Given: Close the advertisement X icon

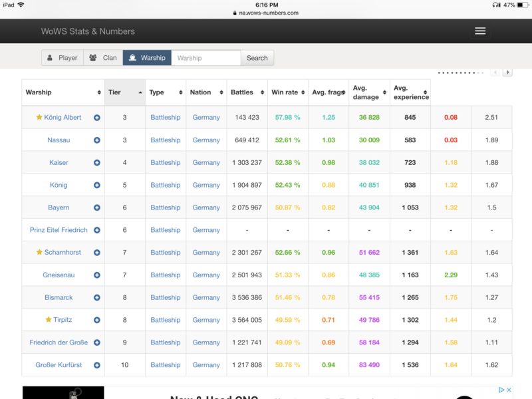Looking at the screenshot, I should [x=509, y=390].
